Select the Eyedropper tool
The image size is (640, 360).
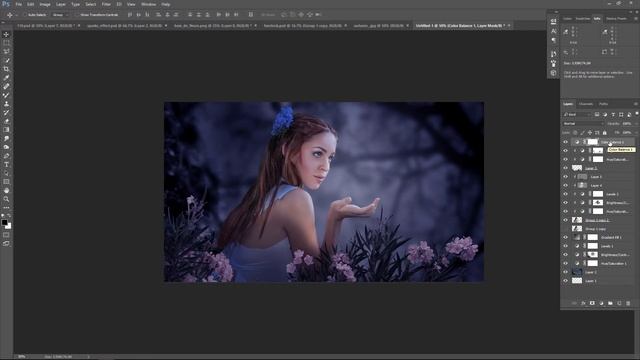(6, 78)
